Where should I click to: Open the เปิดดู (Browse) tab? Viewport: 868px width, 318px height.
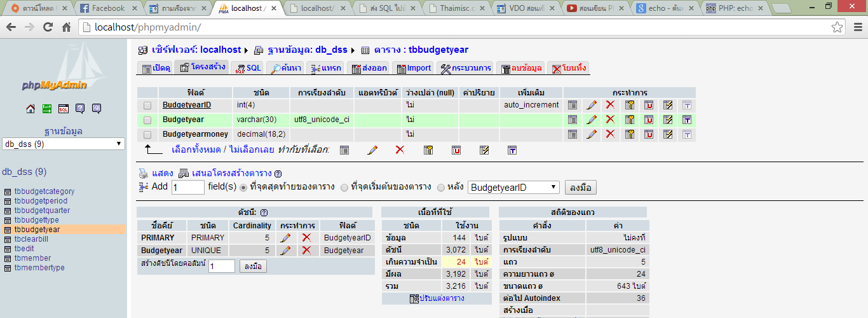(x=155, y=67)
